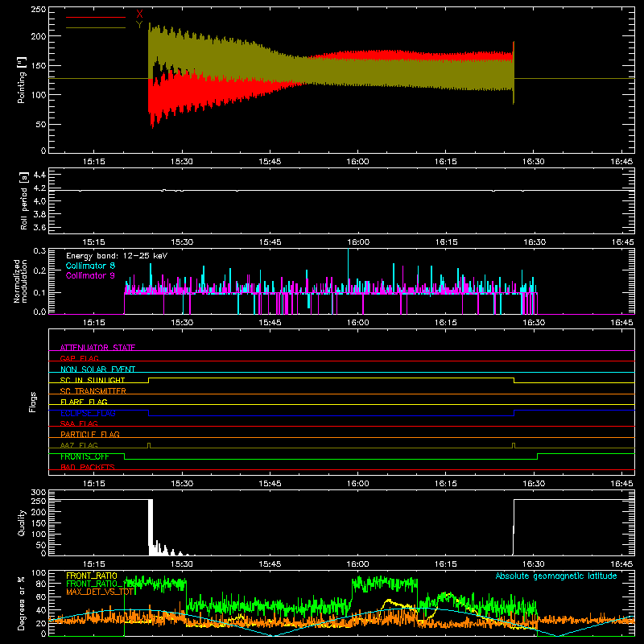644x644 pixels.
Task: Click the '16:30' label under the modulation plot
Action: pos(534,323)
